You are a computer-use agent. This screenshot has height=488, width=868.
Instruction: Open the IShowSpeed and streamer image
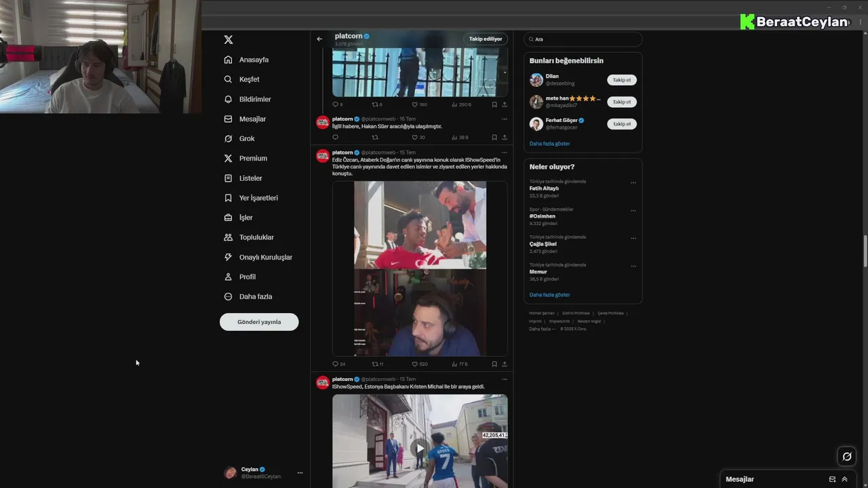[420, 268]
